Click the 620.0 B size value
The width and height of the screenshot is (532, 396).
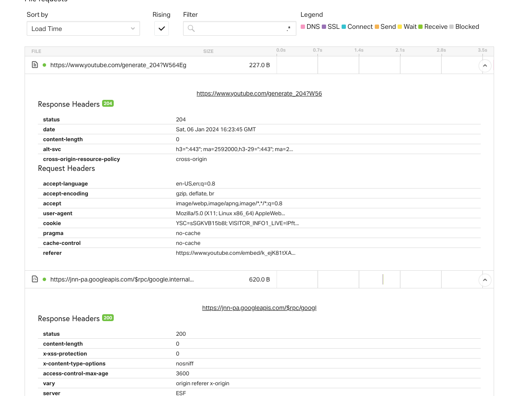pos(259,279)
